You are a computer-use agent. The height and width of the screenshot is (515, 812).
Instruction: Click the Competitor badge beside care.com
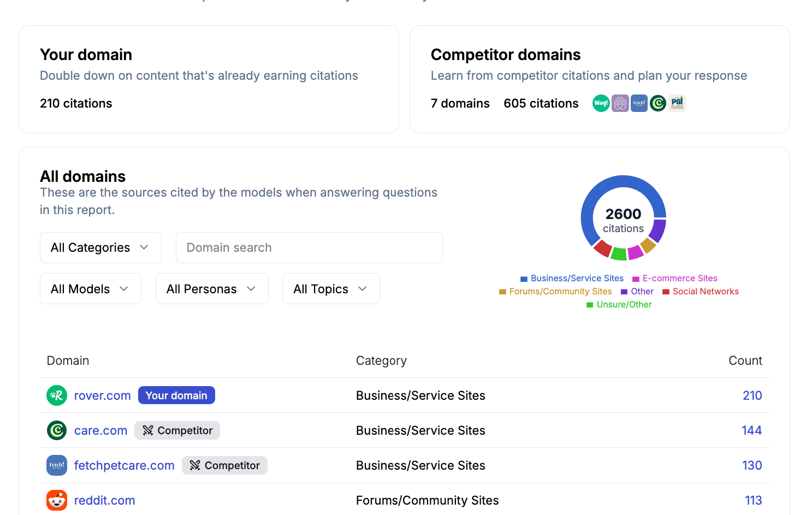click(x=177, y=430)
